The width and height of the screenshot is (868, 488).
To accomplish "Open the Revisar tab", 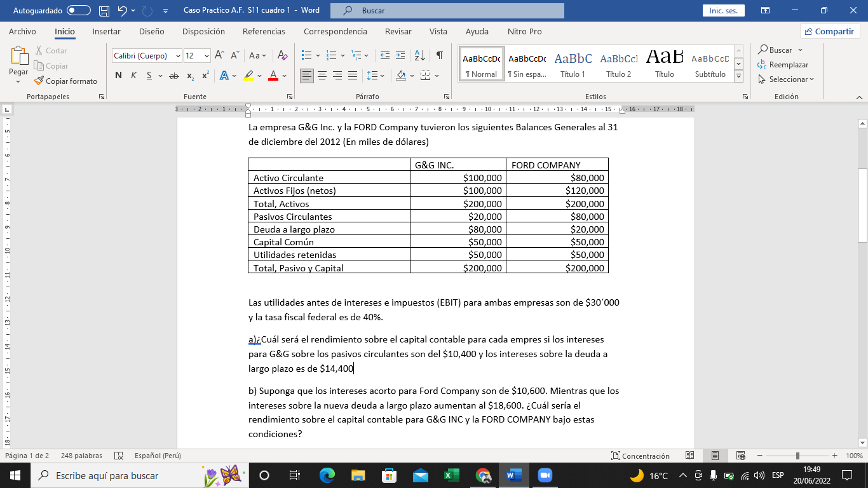I will (398, 31).
